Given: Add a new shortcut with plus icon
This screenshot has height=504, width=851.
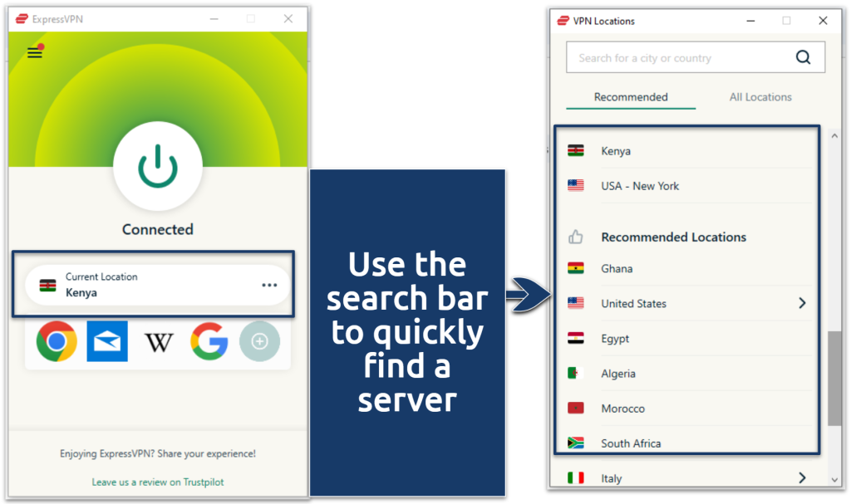Looking at the screenshot, I should 259,341.
